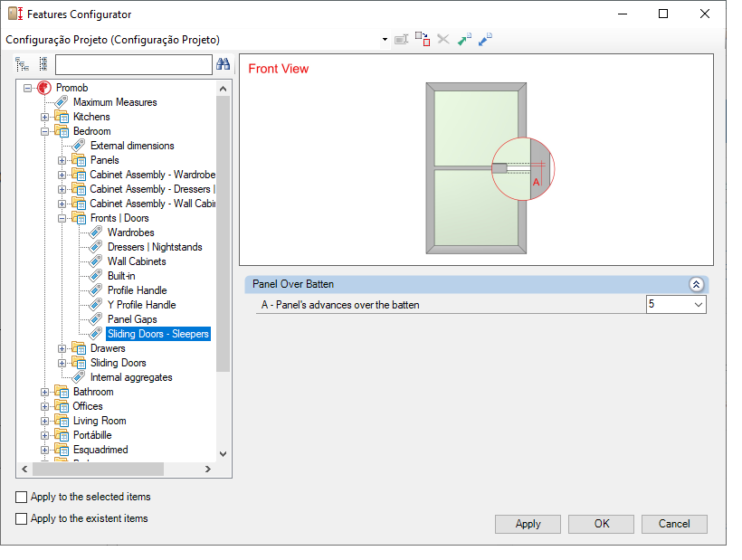
Task: Select Wall Cabinets tree item
Action: coord(137,261)
